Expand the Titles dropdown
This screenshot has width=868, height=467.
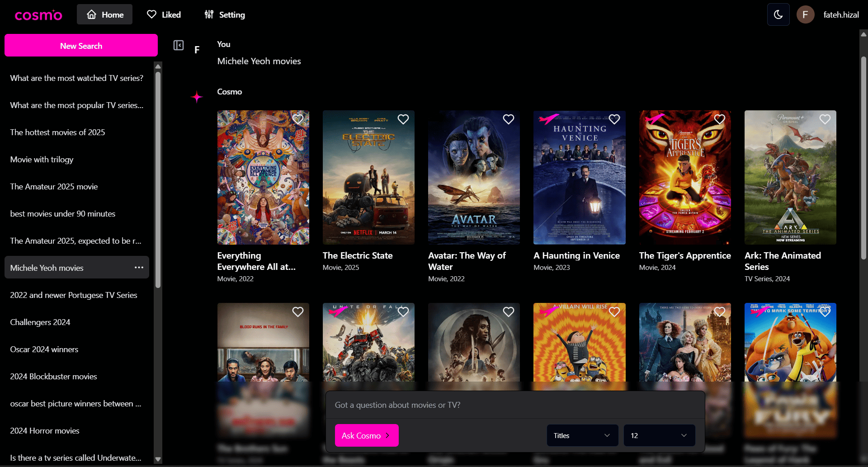582,435
